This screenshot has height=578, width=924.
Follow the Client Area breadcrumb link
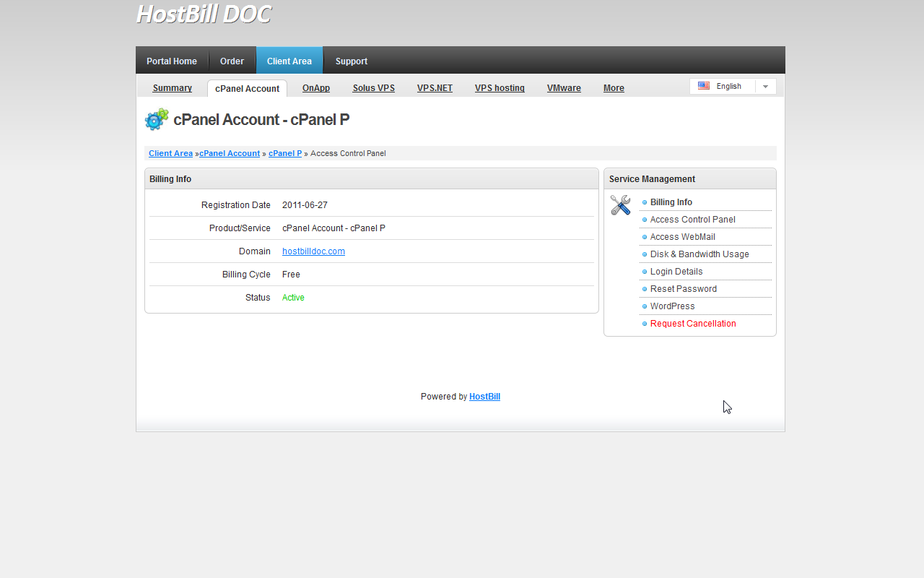pyautogui.click(x=170, y=153)
